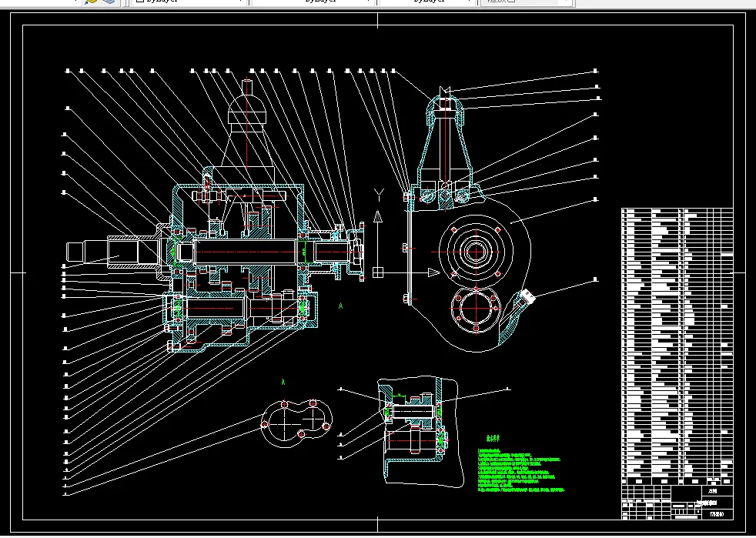Screen dimensions: 756x538
Task: Select the green A label above cover view
Action: (283, 383)
